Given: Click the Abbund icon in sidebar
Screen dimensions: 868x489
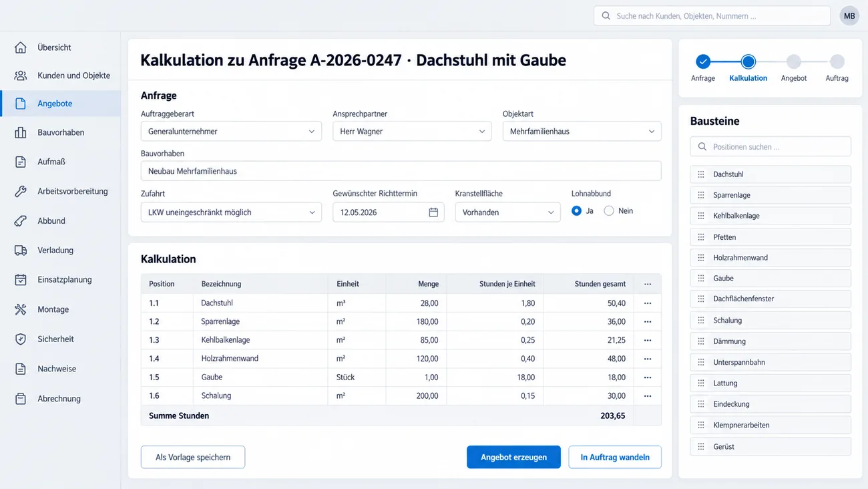Looking at the screenshot, I should pos(21,220).
